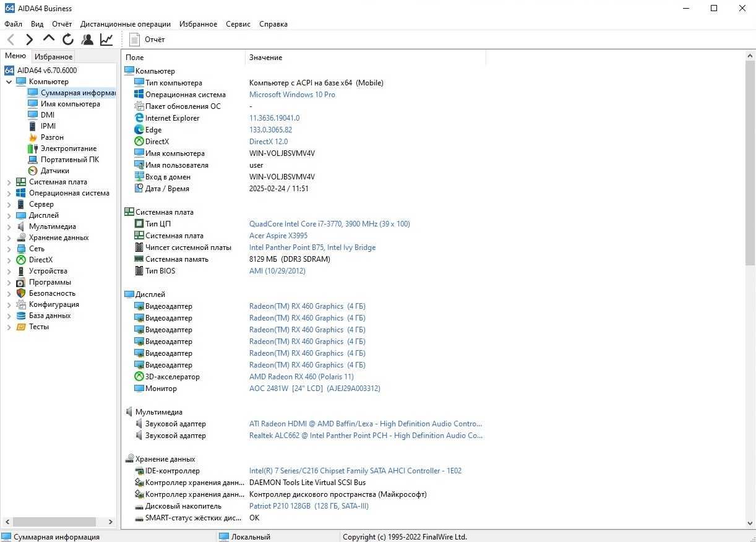The height and width of the screenshot is (542, 756).
Task: Open the Microsoft Windows 10 Pro link
Action: (x=292, y=95)
